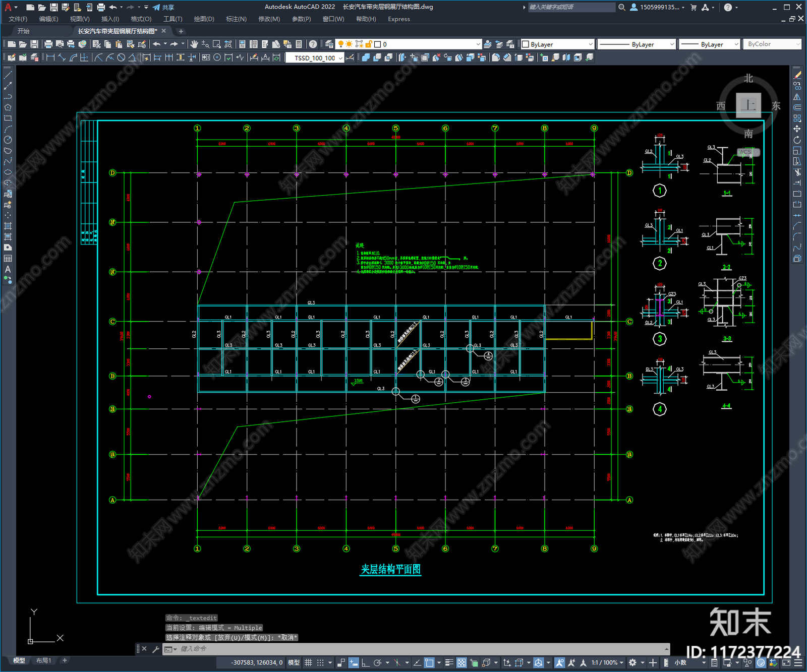Click the Erase tool in right modify toolbar

point(797,75)
